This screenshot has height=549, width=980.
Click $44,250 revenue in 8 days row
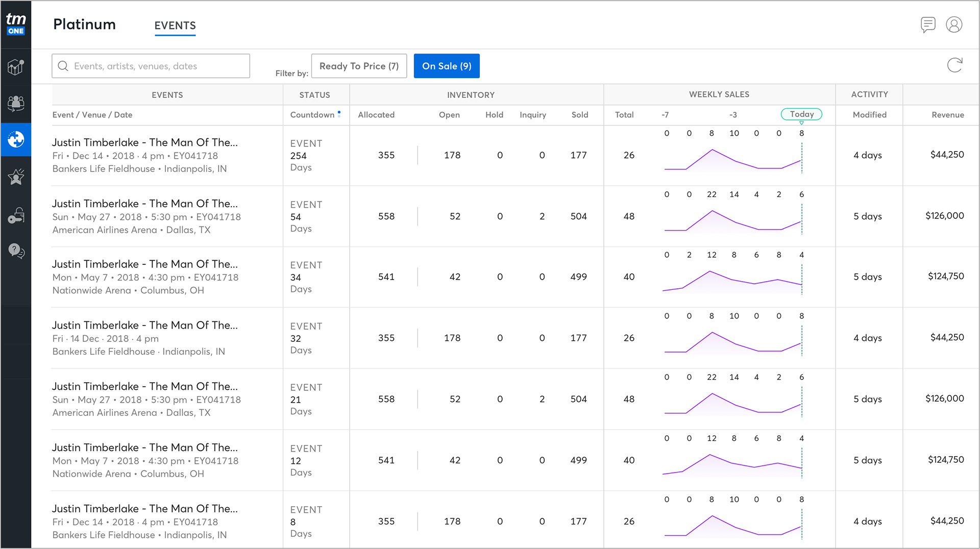(x=947, y=521)
